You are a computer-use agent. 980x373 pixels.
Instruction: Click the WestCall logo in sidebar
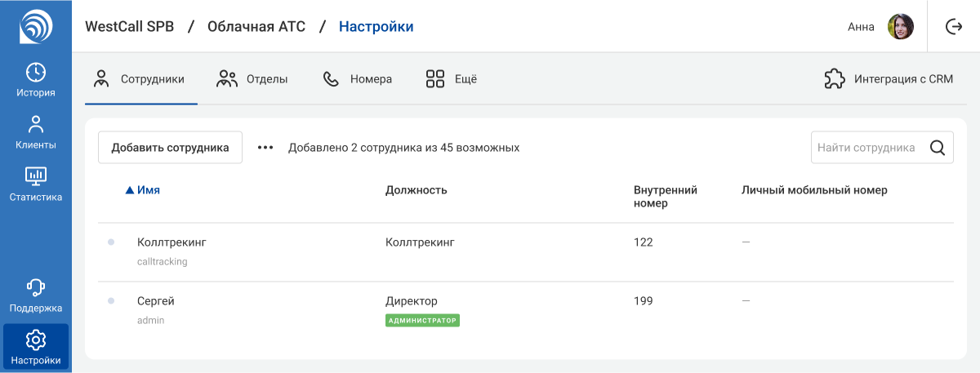pyautogui.click(x=35, y=26)
